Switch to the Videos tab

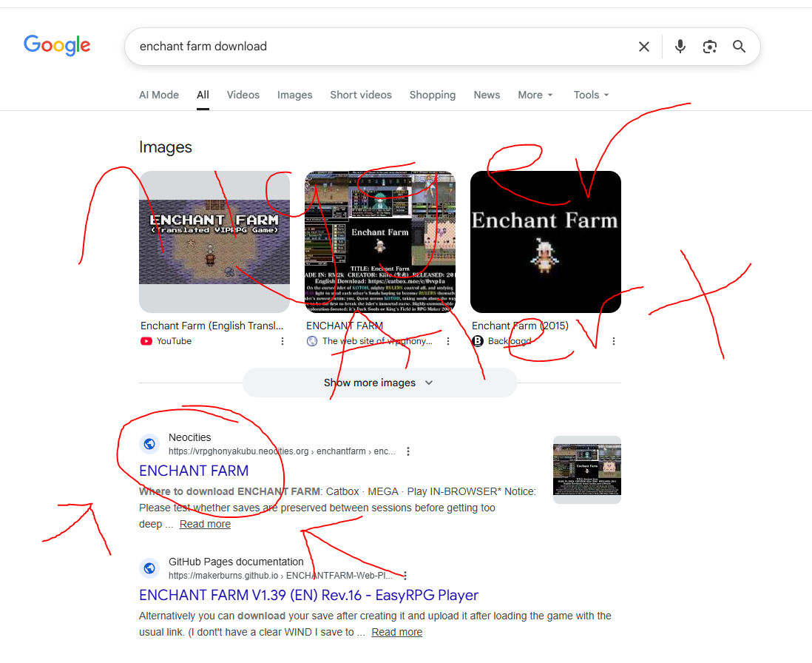click(x=243, y=95)
